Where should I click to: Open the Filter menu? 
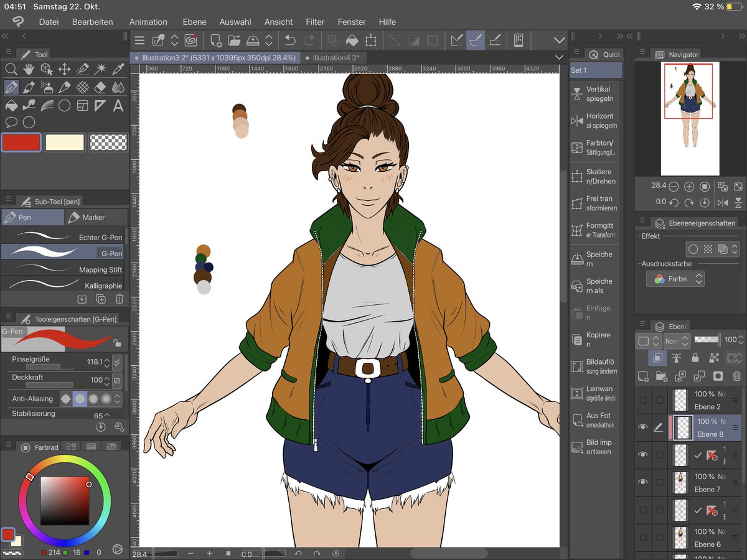pos(315,22)
